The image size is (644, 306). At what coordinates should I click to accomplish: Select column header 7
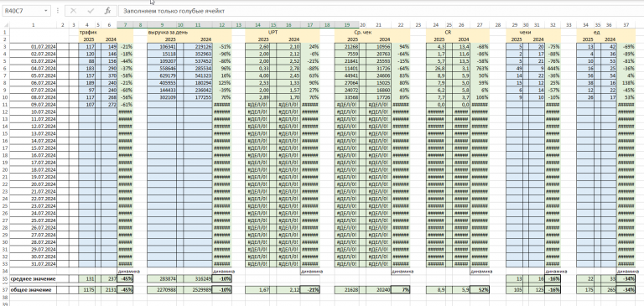click(125, 25)
